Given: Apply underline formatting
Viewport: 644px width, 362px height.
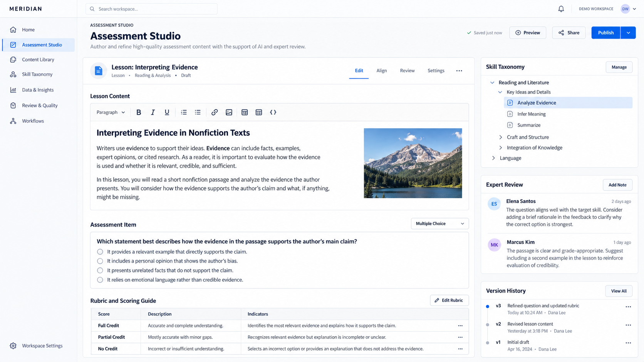Looking at the screenshot, I should tap(167, 112).
